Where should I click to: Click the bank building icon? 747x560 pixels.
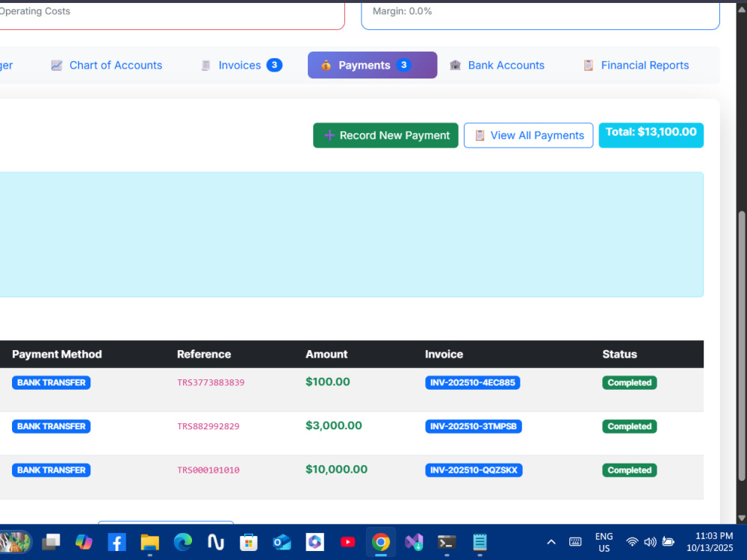[456, 65]
